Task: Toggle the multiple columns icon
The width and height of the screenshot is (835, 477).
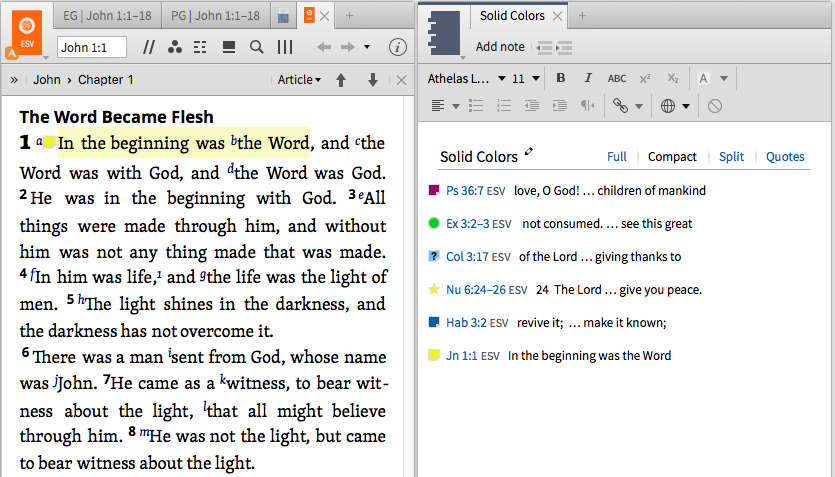Action: (x=285, y=47)
